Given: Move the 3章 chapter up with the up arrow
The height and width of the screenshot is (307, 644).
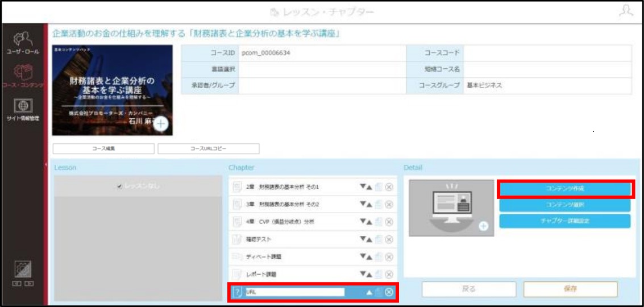Looking at the screenshot, I should (369, 204).
